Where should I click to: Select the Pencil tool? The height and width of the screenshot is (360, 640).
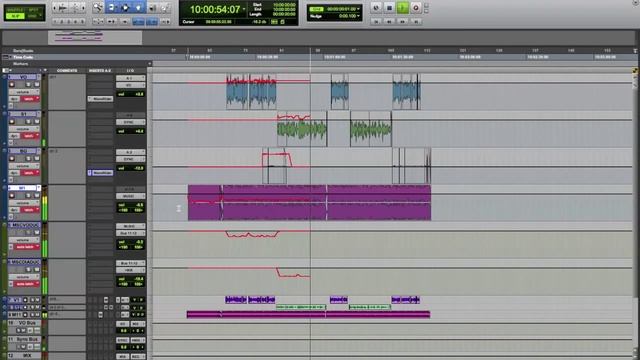[164, 7]
